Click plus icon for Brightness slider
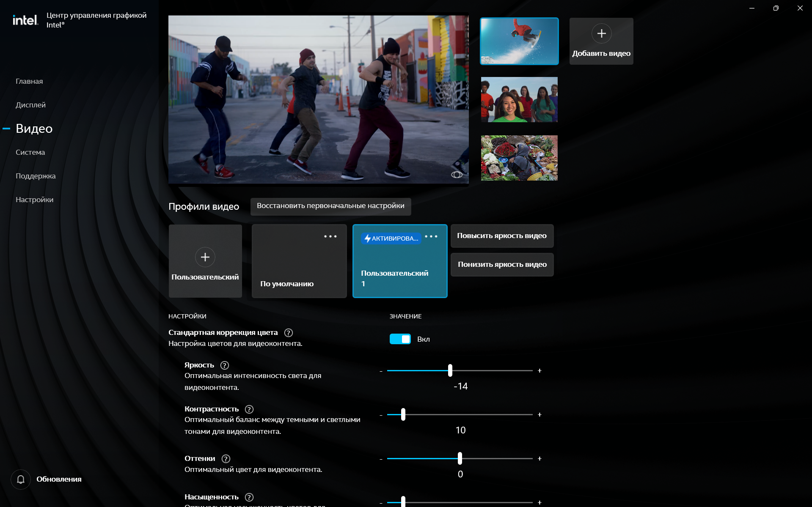 (539, 371)
